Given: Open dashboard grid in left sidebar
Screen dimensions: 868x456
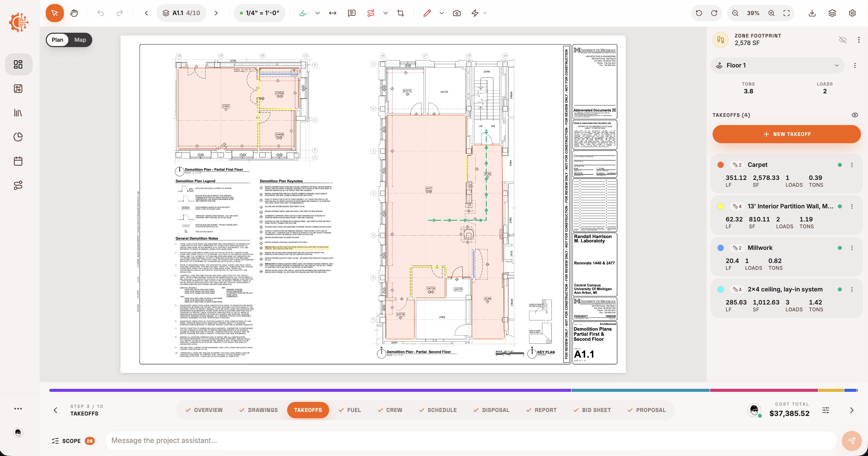Looking at the screenshot, I should (18, 64).
